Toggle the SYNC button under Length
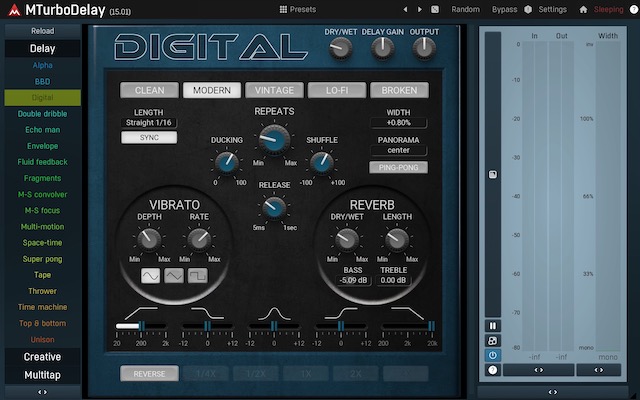Viewport: 640px width, 400px height. point(148,138)
